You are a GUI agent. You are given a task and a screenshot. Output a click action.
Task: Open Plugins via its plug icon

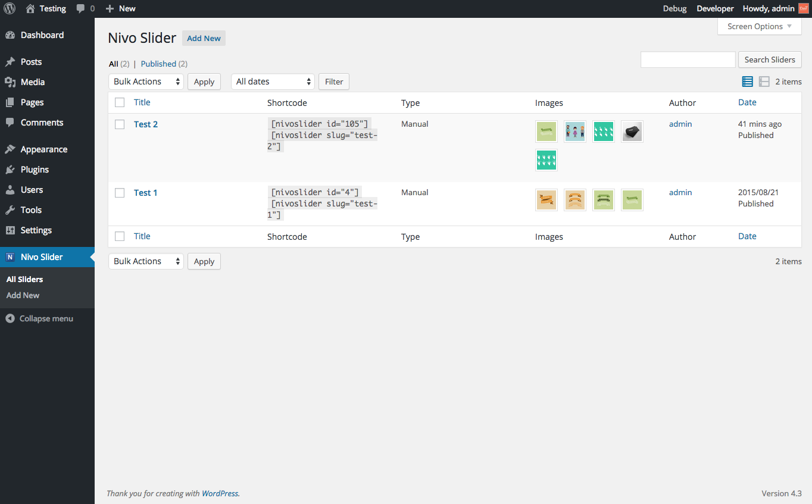click(10, 170)
